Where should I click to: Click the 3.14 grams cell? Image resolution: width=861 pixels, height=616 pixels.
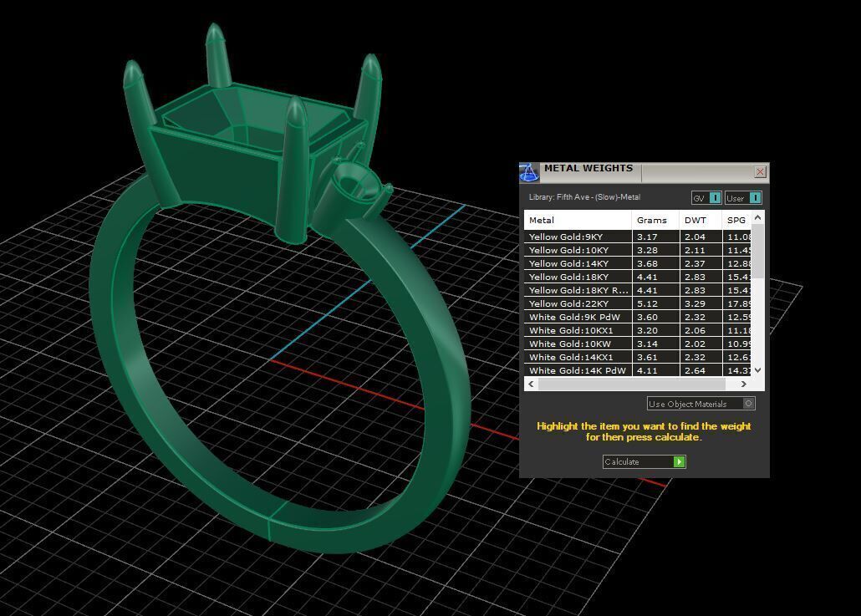[x=655, y=344]
